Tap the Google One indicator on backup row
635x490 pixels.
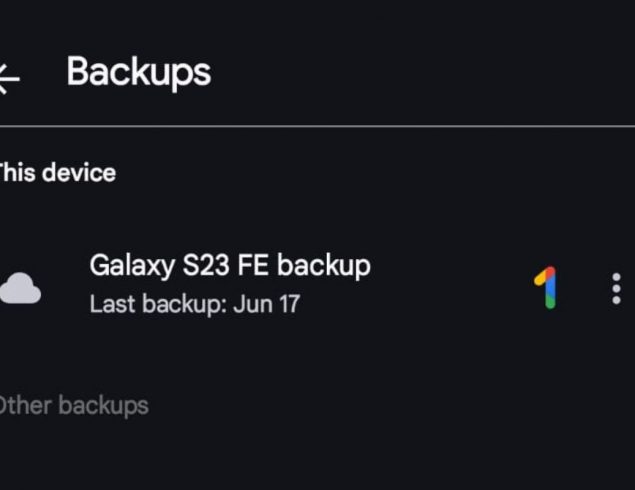click(545, 288)
